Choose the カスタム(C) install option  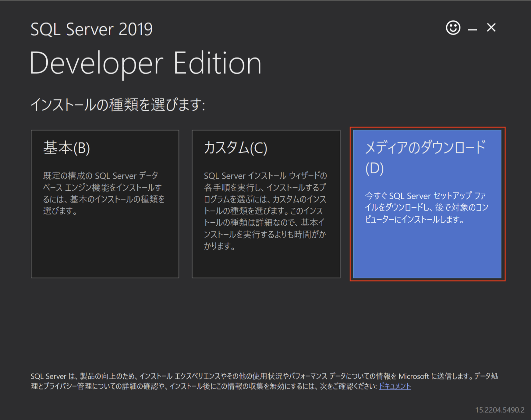[x=266, y=203]
